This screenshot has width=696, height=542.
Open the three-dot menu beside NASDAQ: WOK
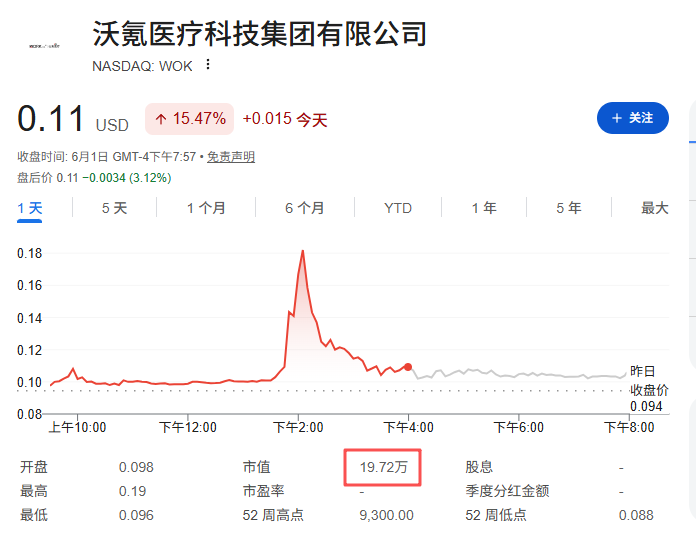(208, 65)
